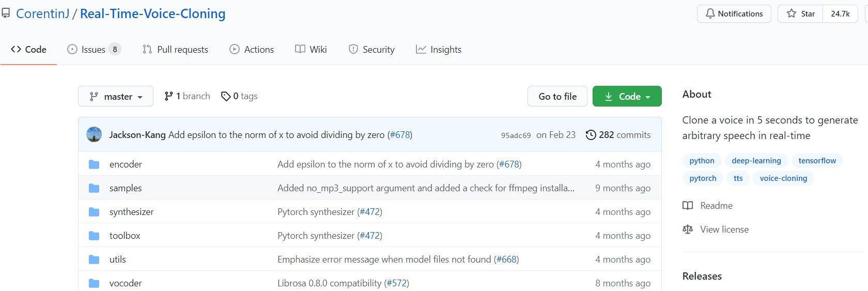Open commit hash 95adc69
868x291 pixels.
(x=516, y=135)
